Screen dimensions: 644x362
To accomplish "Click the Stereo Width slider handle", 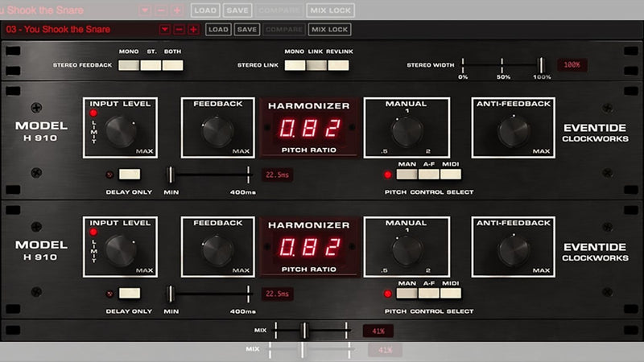I will [x=542, y=65].
